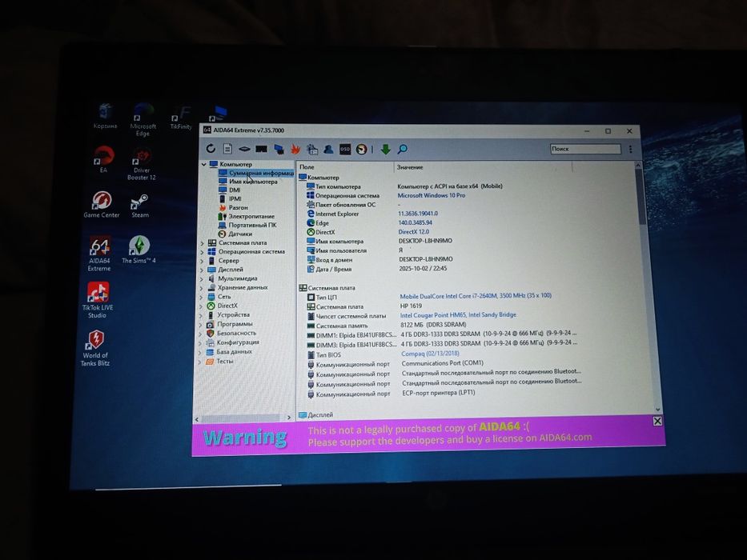Select Тесты in the tree
This screenshot has width=747, height=560.
(x=219, y=362)
